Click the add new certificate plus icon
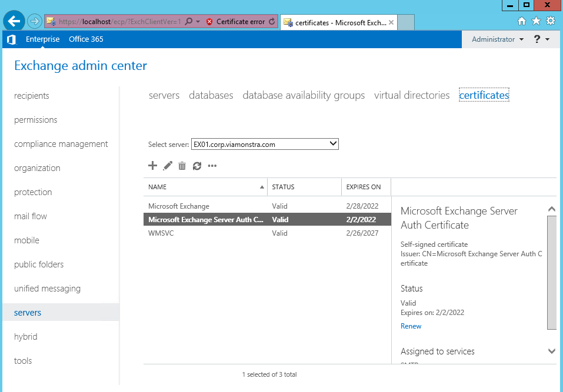Viewport: 563px width, 392px height. (x=152, y=166)
